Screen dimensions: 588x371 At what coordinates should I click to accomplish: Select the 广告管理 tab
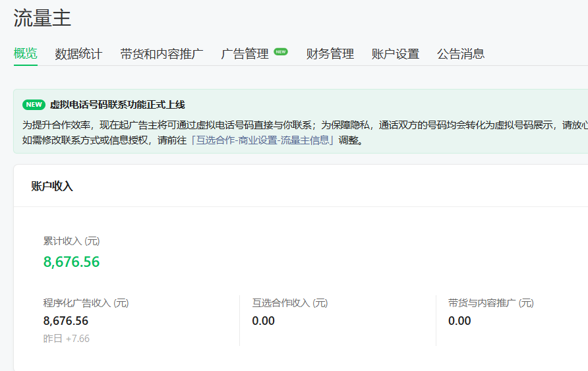click(x=245, y=53)
